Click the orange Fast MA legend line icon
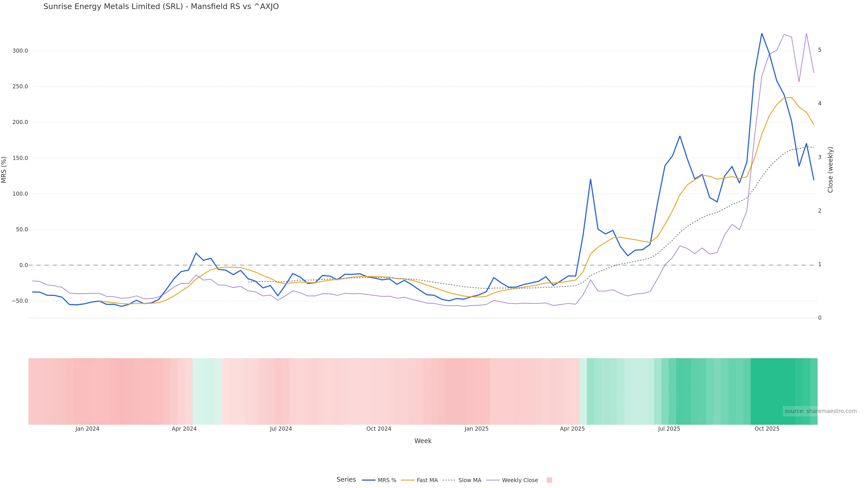 point(408,480)
